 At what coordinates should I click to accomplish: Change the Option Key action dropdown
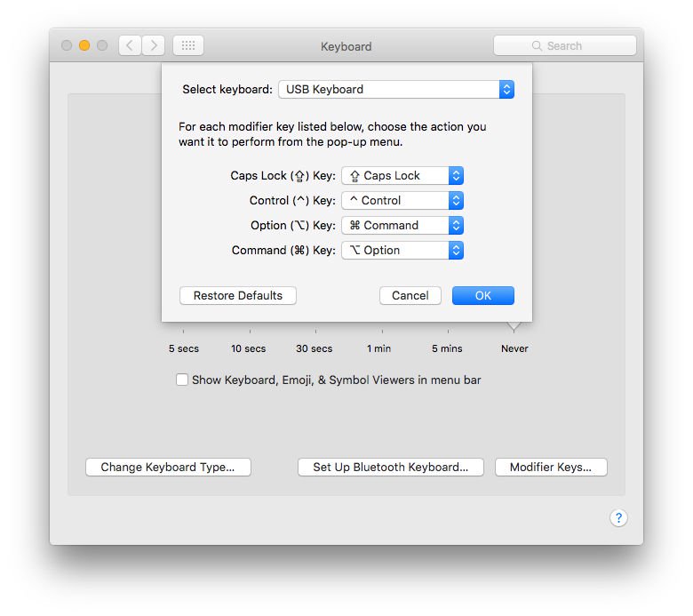[402, 226]
